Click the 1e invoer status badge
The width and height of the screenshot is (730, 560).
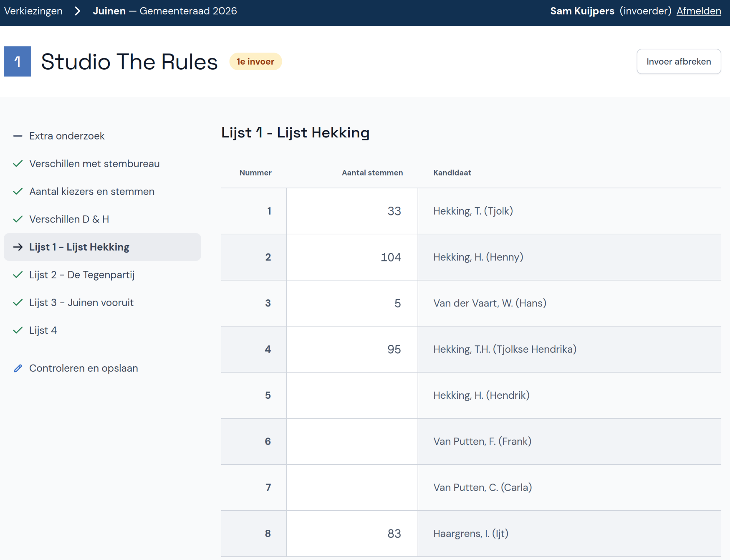255,62
